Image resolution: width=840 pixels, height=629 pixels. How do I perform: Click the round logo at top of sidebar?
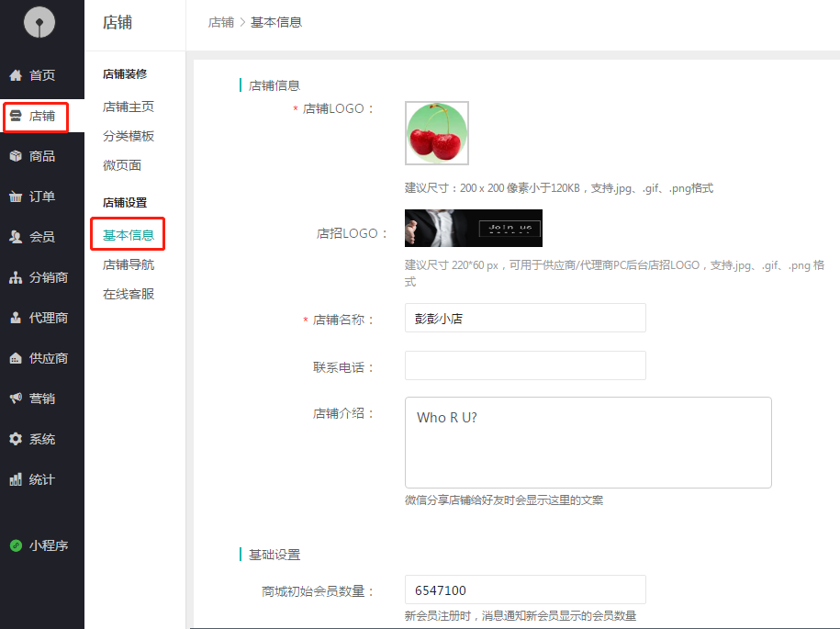point(40,23)
